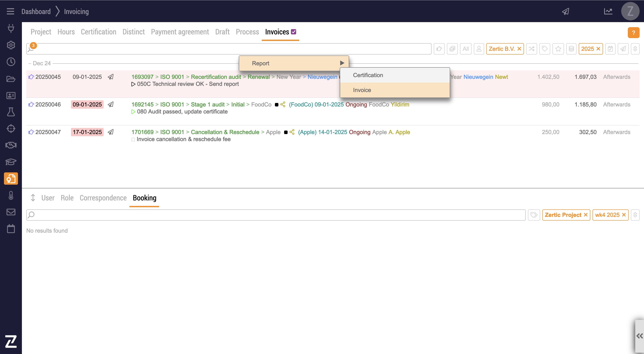Open the handshake icon in the sidebar
Screen dimensions: 644x354
tap(11, 145)
